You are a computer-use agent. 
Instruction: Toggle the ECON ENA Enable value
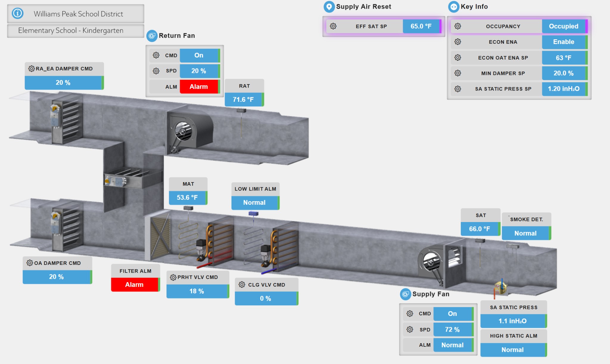click(564, 42)
